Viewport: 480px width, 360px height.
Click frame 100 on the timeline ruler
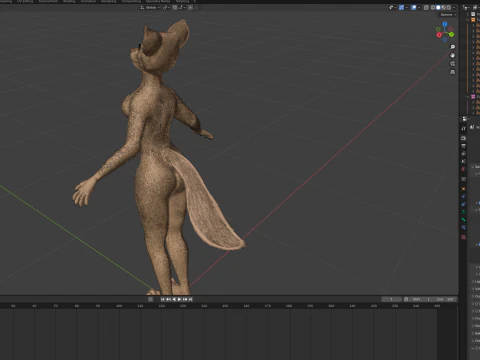[x=119, y=306]
